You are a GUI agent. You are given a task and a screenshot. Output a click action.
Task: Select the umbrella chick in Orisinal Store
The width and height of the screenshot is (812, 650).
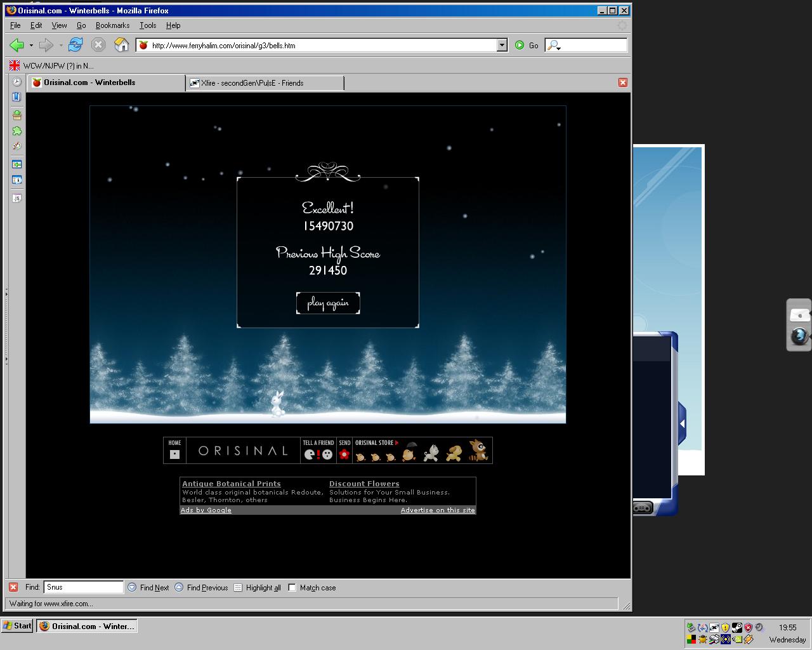(x=410, y=452)
